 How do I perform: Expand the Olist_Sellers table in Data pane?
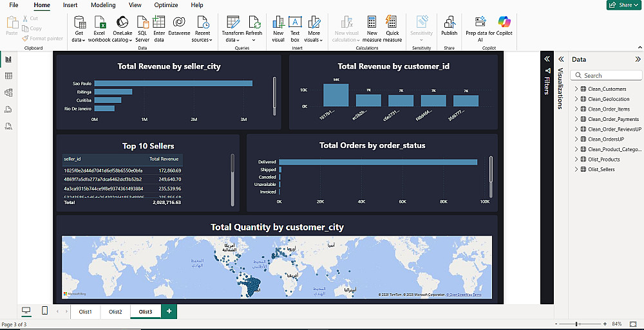click(x=576, y=169)
